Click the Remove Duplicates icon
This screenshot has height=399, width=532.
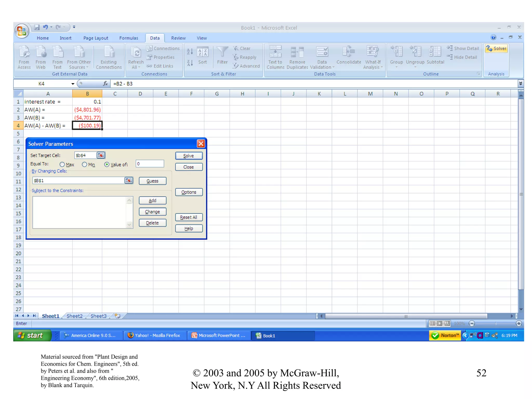(297, 52)
